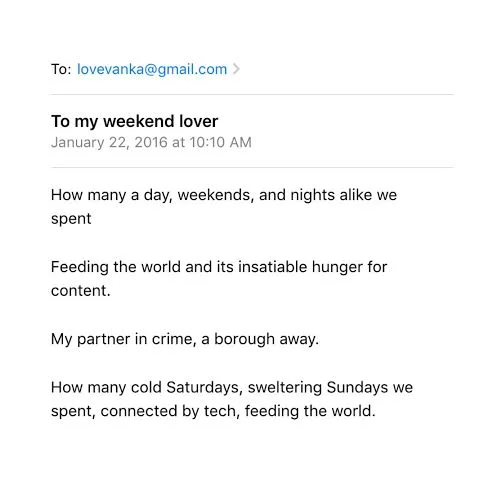Click the word "Sundays" in last paragraph
The width and height of the screenshot is (484, 484).
pyautogui.click(x=357, y=388)
